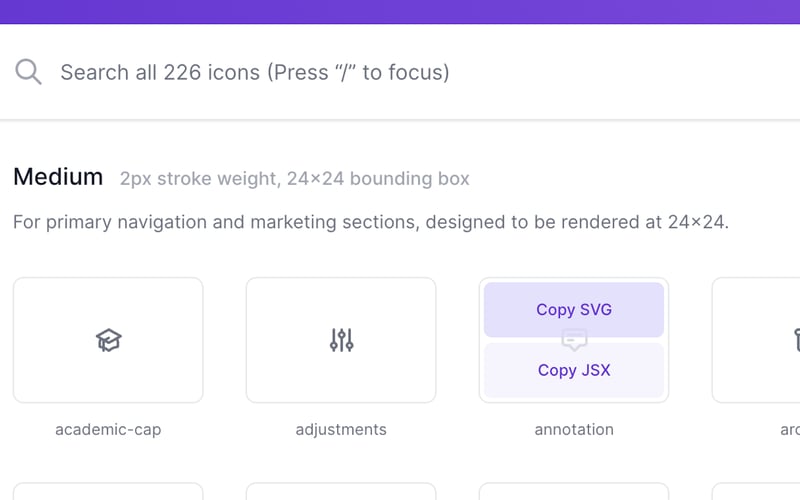Screen dimensions: 800x500
Task: Select the academic-cap icon
Action: click(x=108, y=340)
